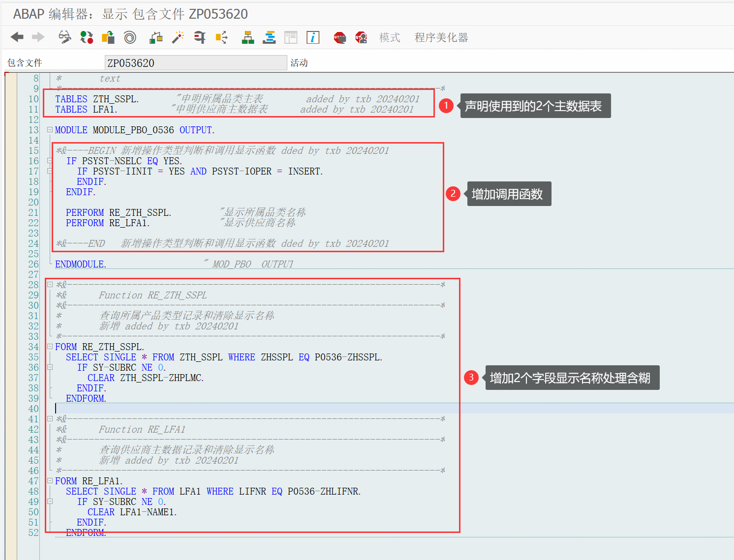
Task: Click the magic wand toolbar icon
Action: [178, 37]
